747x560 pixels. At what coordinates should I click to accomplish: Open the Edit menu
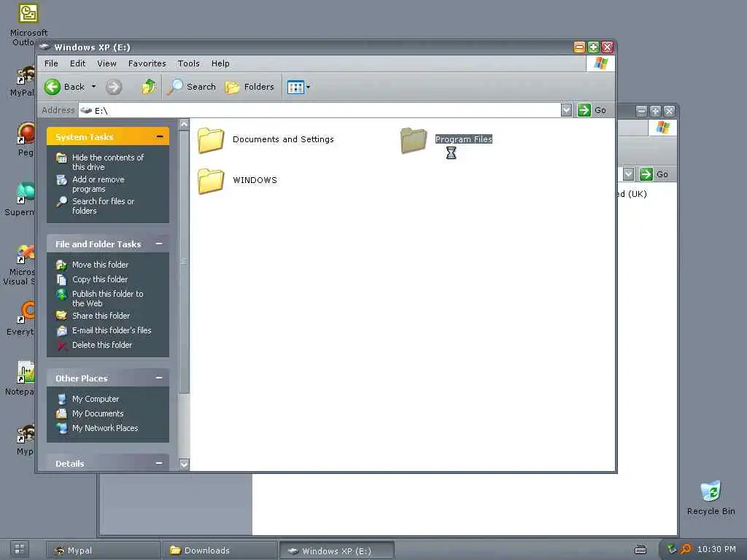pos(77,63)
